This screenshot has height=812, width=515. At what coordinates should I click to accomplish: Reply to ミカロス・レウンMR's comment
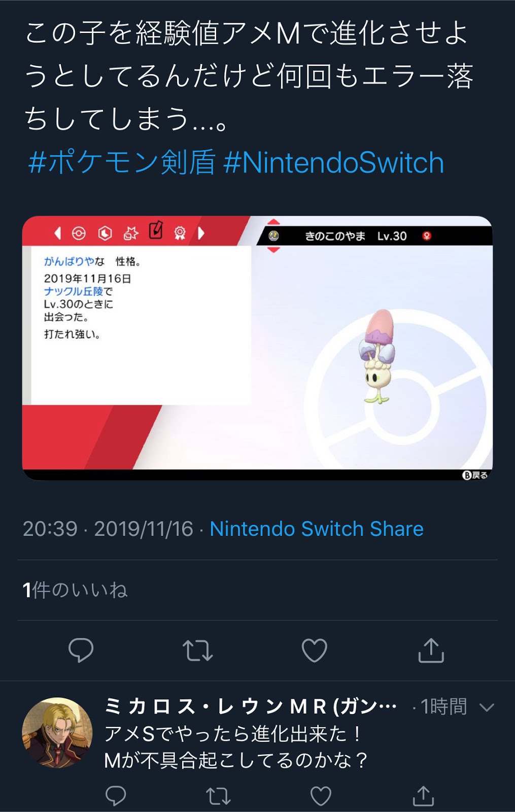(x=116, y=796)
